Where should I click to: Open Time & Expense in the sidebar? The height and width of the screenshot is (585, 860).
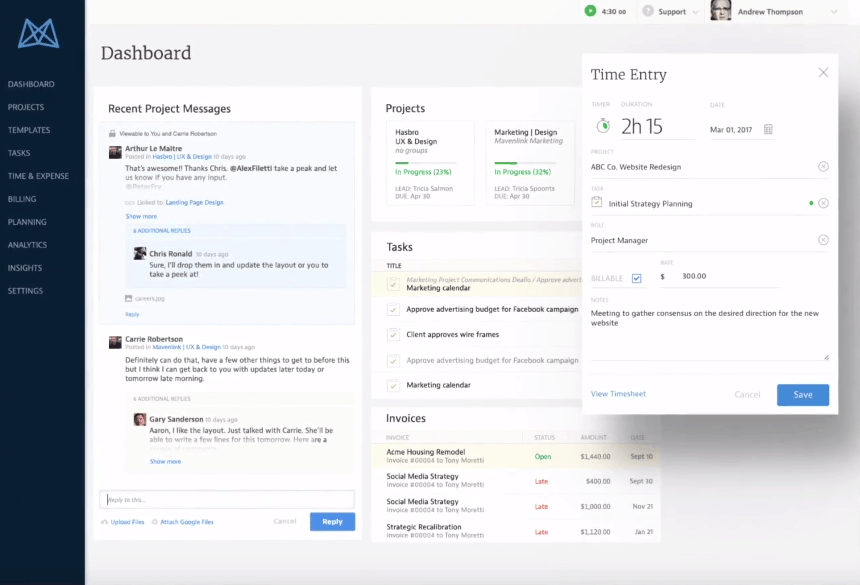pos(38,176)
